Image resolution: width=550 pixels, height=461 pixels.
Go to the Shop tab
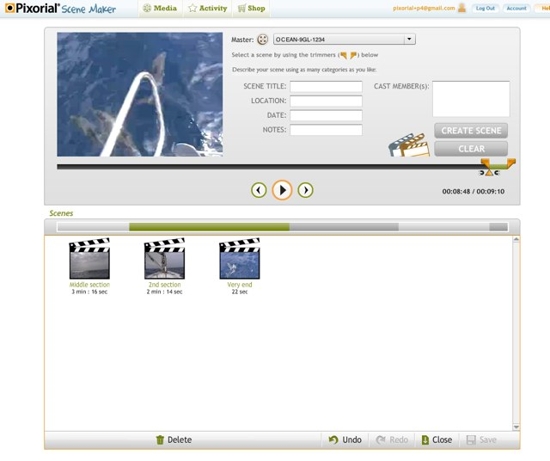(251, 8)
